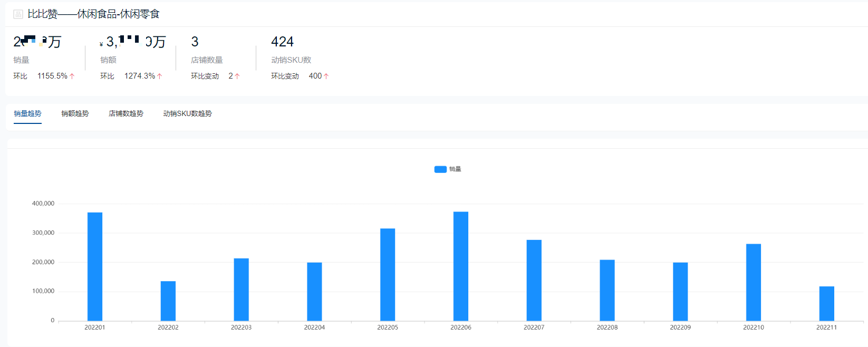Click the 300,000 y-axis label
The image size is (868, 347).
pos(43,233)
